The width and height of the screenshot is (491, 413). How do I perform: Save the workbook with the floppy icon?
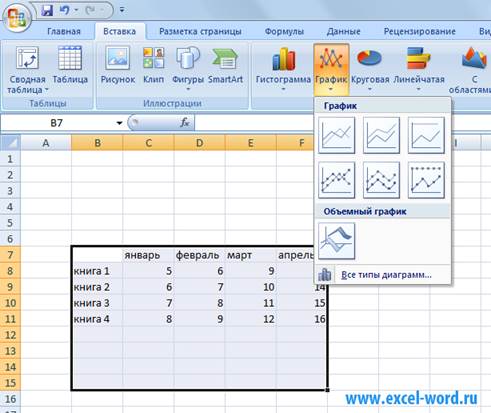(47, 10)
